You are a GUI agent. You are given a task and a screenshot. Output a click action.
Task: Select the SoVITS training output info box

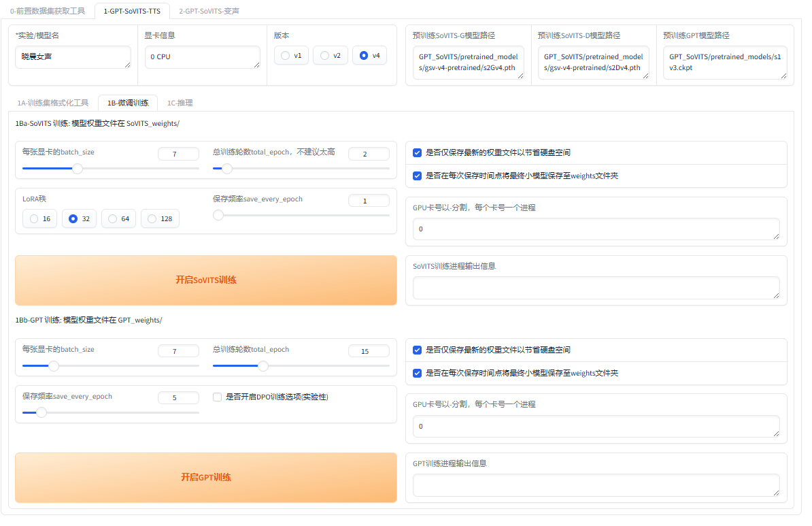coord(596,287)
